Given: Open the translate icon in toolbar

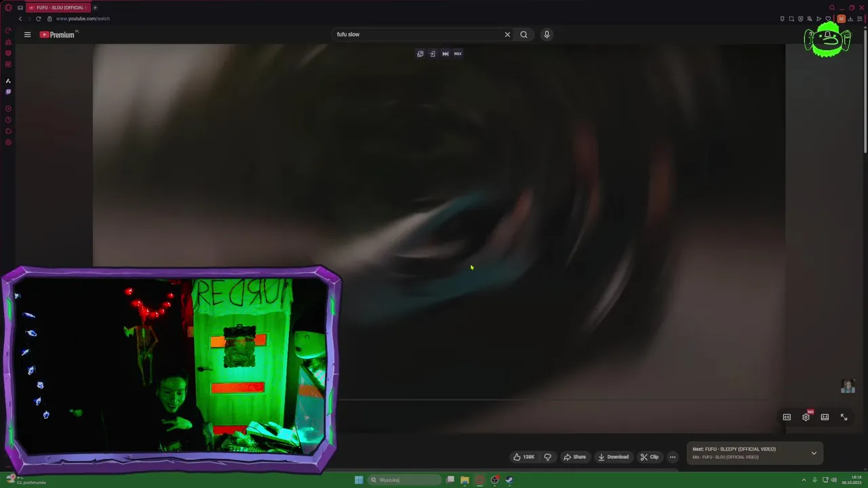Looking at the screenshot, I should (810, 19).
